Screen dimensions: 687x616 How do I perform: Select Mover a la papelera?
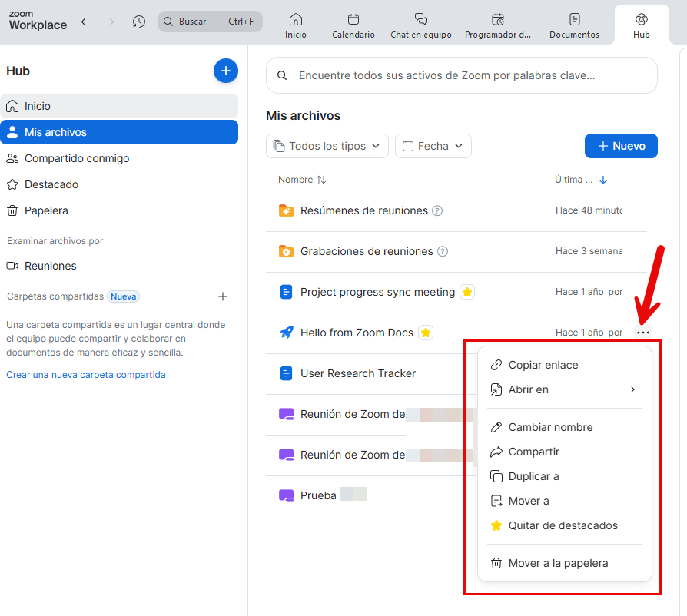coord(558,563)
